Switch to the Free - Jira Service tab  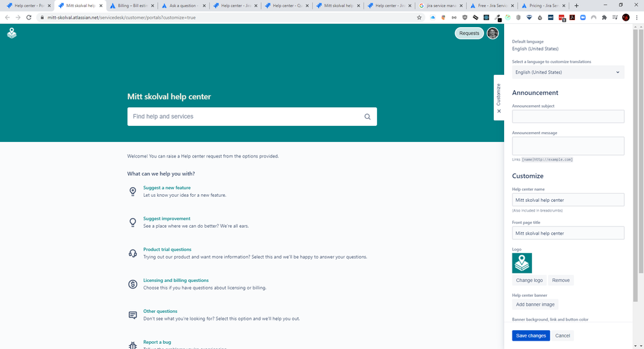click(492, 6)
